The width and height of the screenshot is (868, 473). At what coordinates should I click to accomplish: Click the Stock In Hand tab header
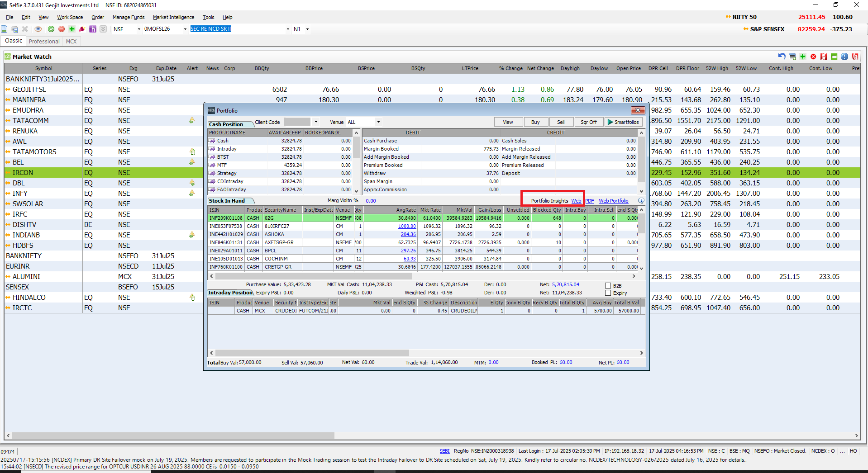[231, 201]
